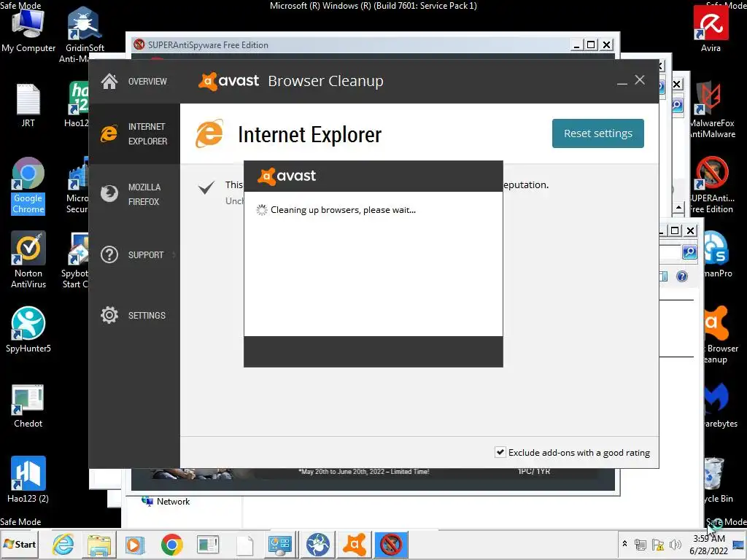Open SUPERAntiSpyware Free Edition desktop shortcut
Viewport: 747px width, 560px height.
coord(713,186)
